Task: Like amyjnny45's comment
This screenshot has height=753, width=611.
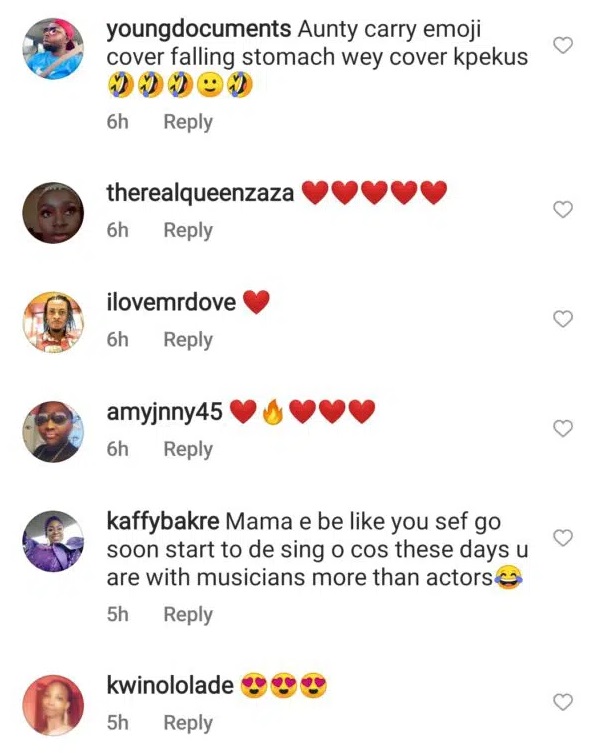Action: coord(563,428)
